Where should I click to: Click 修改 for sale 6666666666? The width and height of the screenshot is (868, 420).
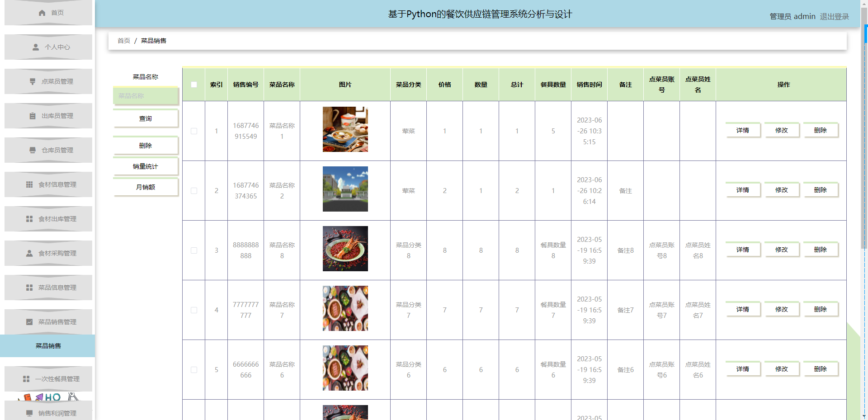[x=782, y=369]
